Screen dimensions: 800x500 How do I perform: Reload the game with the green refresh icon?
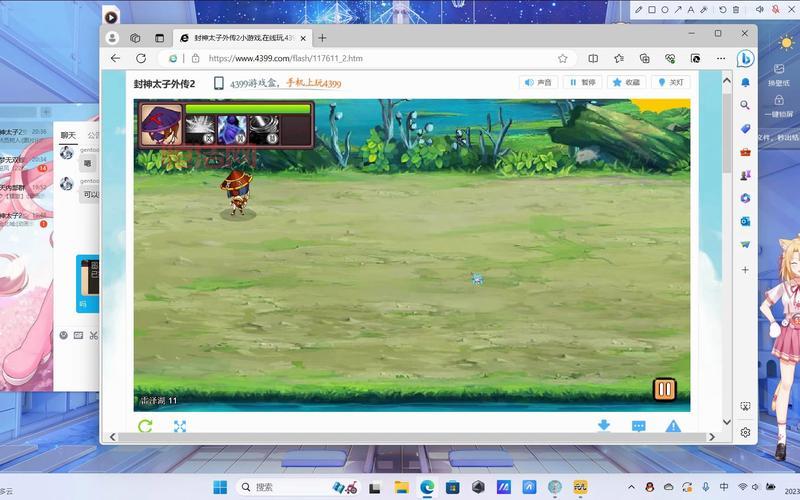145,426
